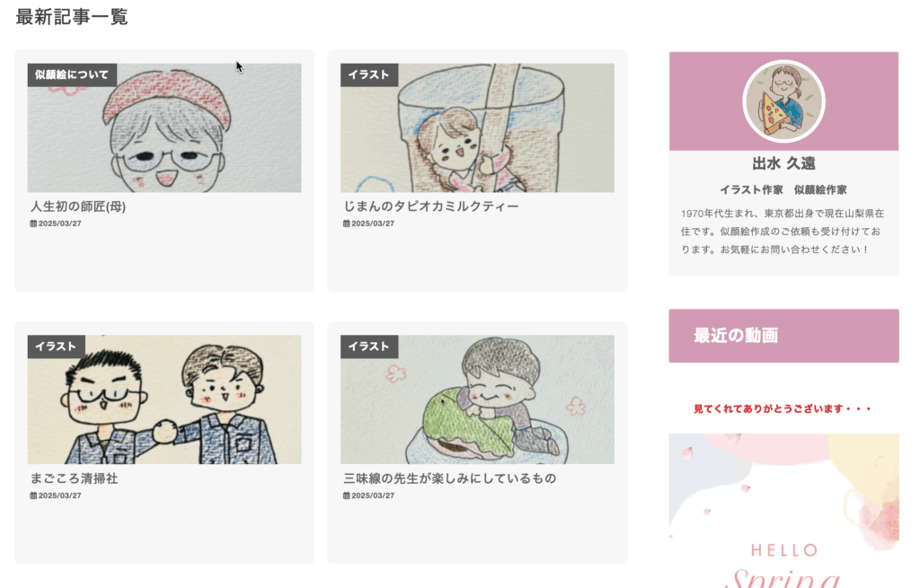
Task: Select the イラスト tag on 三味線 card
Action: click(x=369, y=347)
